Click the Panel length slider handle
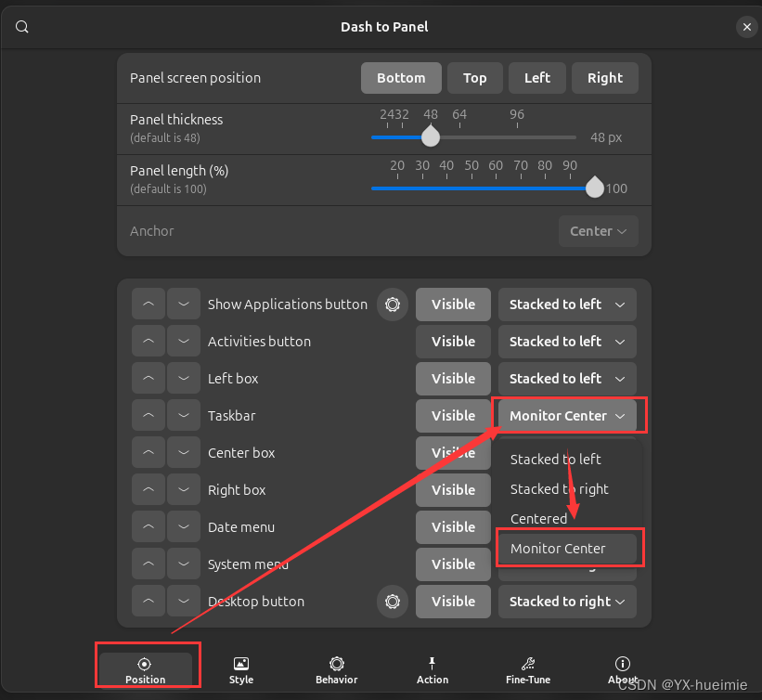 point(594,188)
